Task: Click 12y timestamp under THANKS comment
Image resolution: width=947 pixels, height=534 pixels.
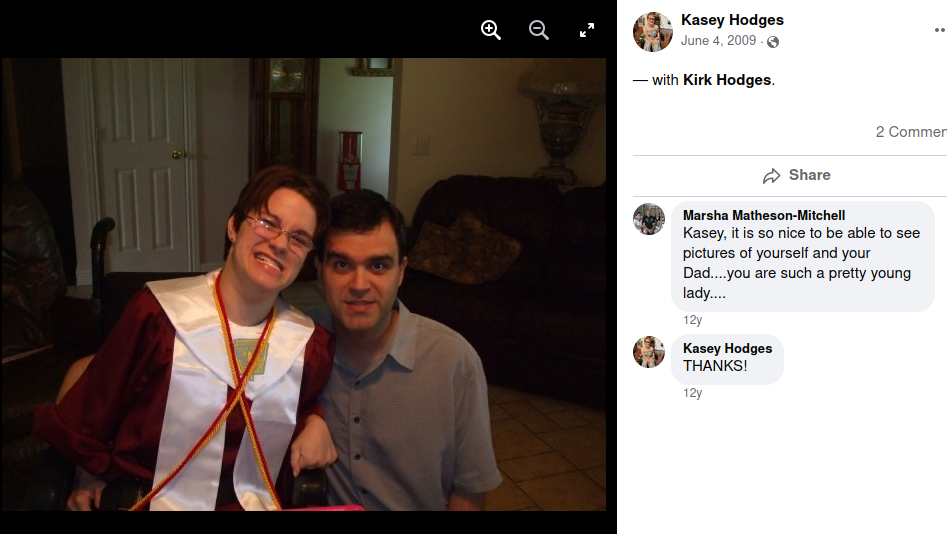Action: tap(692, 393)
